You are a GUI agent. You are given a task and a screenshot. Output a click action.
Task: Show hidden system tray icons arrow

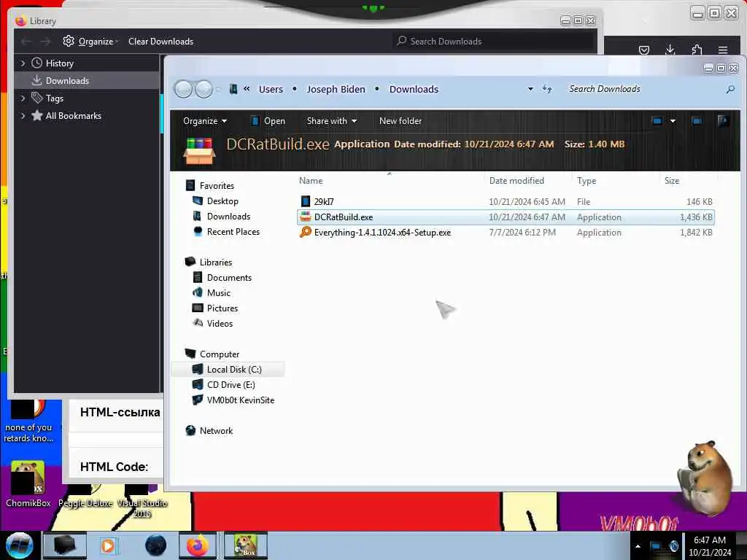(638, 546)
